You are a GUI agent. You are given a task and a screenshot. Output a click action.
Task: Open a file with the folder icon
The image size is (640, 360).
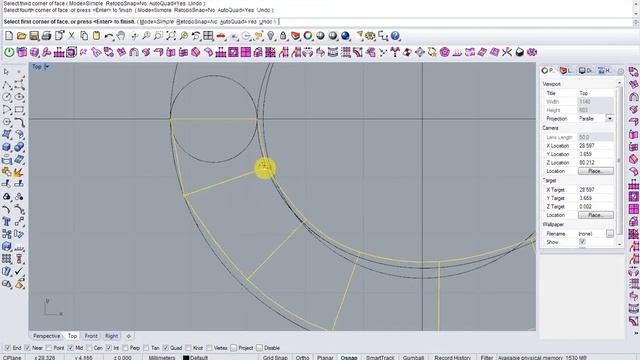(x=21, y=36)
